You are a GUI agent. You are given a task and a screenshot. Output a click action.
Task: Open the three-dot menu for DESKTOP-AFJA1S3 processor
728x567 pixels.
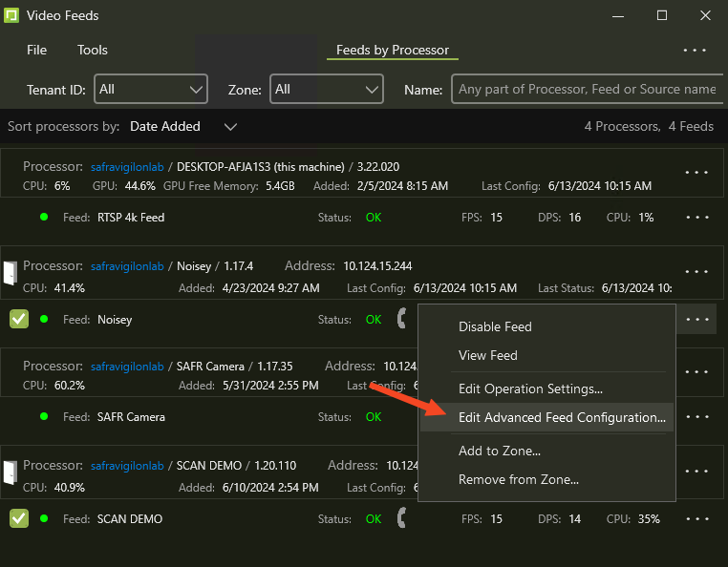click(x=696, y=173)
